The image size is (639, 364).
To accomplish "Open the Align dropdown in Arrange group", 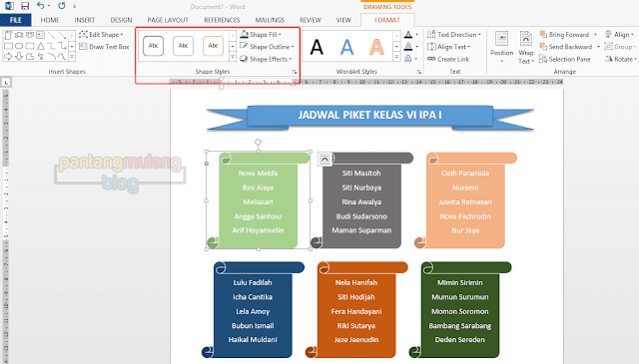I will pos(619,35).
